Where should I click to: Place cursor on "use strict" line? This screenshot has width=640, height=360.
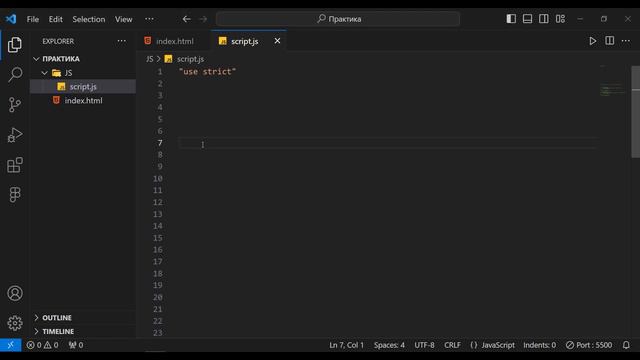(x=207, y=71)
